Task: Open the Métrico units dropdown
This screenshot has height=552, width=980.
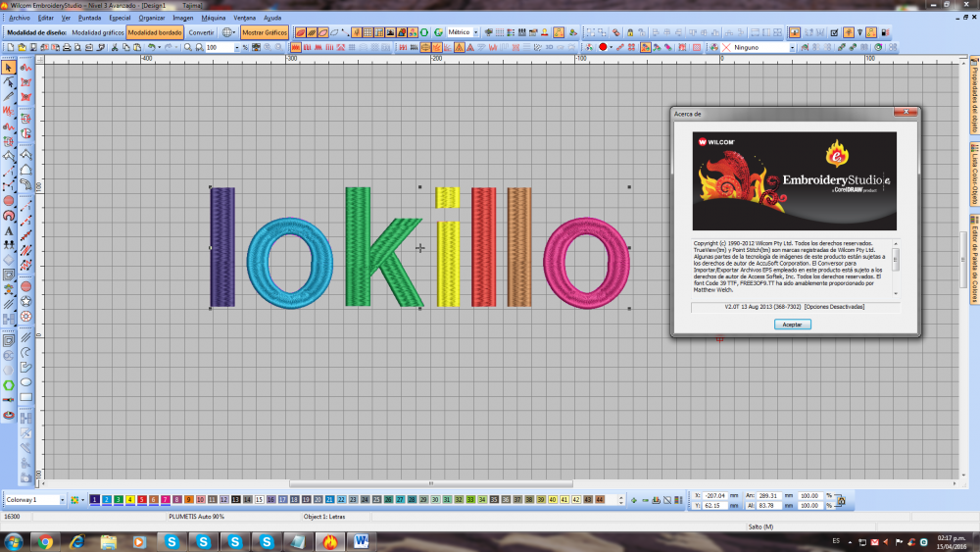Action: pos(475,32)
